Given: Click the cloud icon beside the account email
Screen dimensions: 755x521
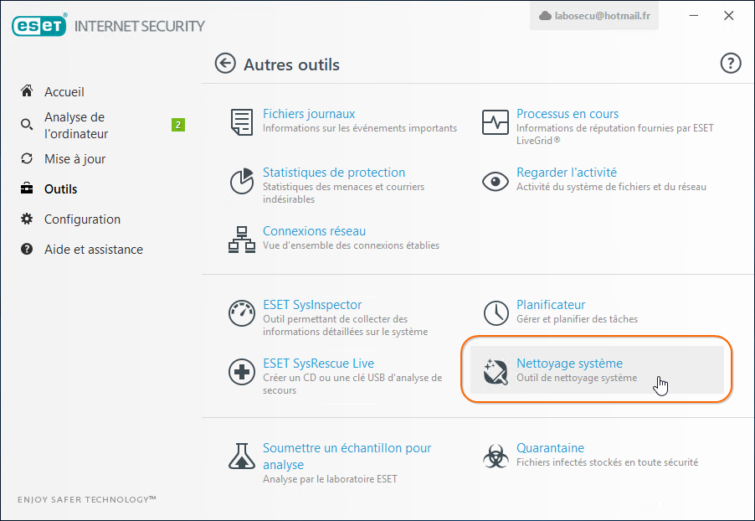Looking at the screenshot, I should (x=545, y=16).
